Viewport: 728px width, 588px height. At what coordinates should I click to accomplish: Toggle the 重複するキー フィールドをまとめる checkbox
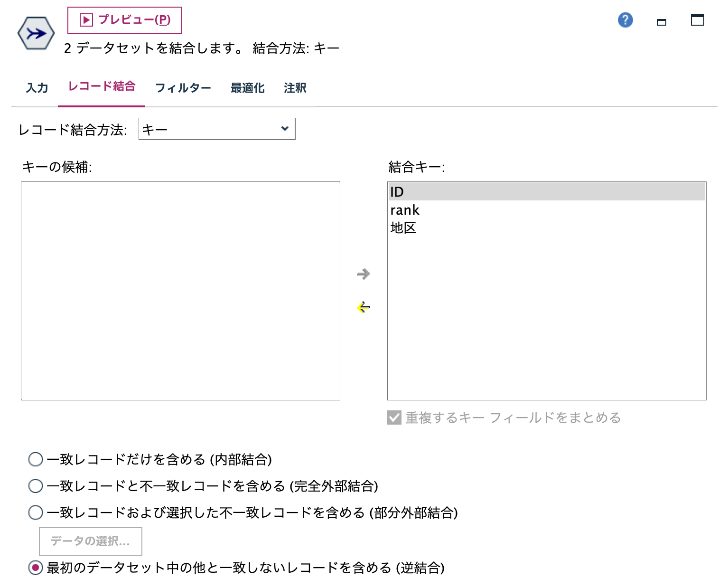pyautogui.click(x=393, y=418)
